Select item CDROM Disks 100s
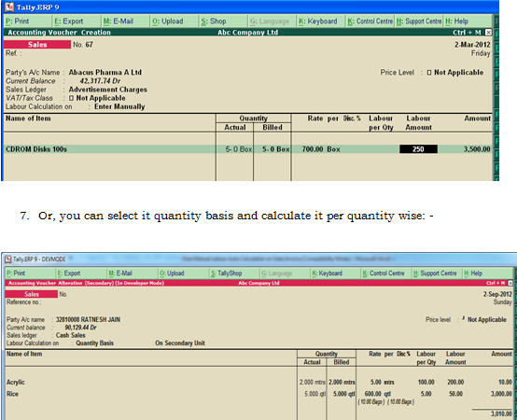The height and width of the screenshot is (420, 517). [36, 149]
